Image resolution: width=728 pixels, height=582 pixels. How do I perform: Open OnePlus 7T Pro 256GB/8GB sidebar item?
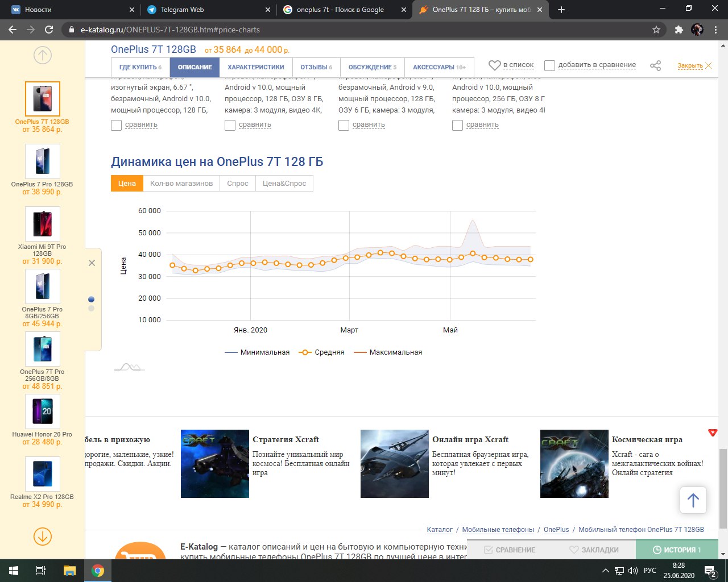(x=42, y=360)
